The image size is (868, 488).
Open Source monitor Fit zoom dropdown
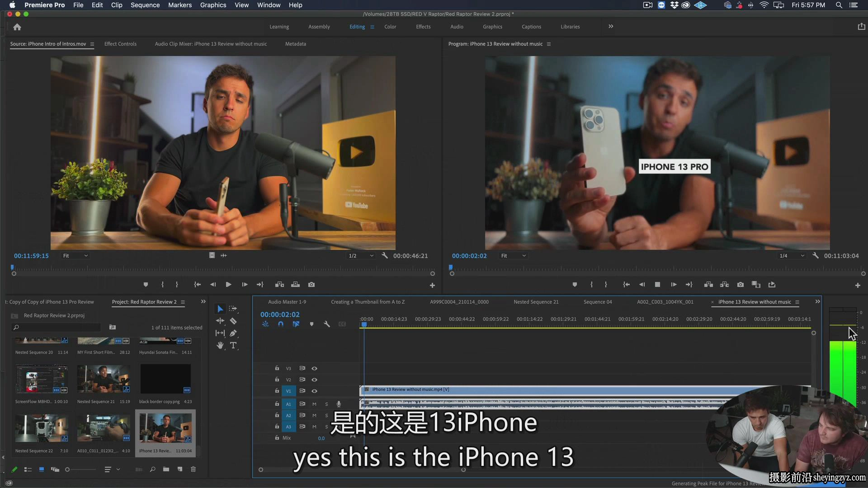[x=75, y=256]
